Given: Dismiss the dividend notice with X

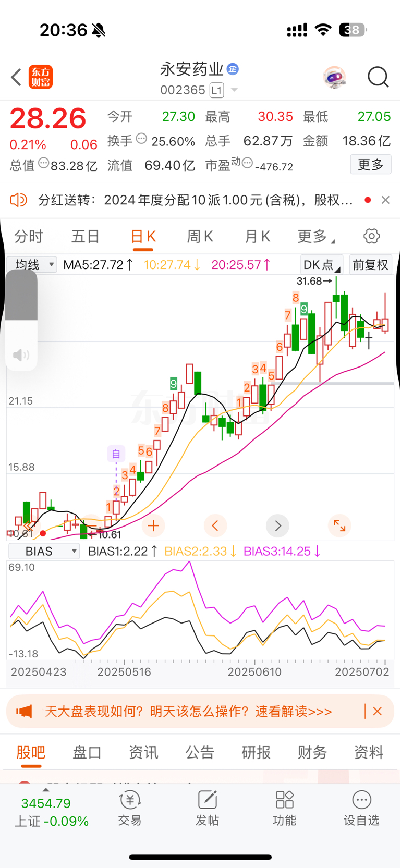Looking at the screenshot, I should [385, 200].
